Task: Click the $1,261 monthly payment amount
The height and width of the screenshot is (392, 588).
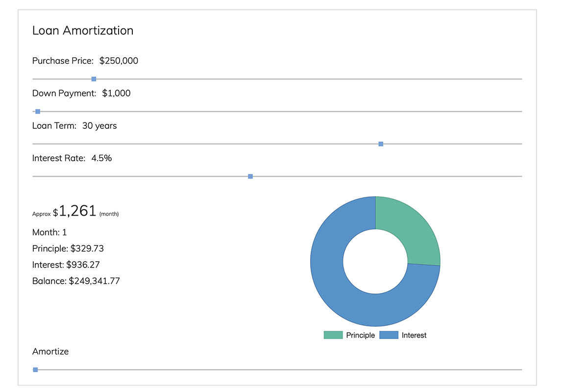Action: click(x=77, y=211)
